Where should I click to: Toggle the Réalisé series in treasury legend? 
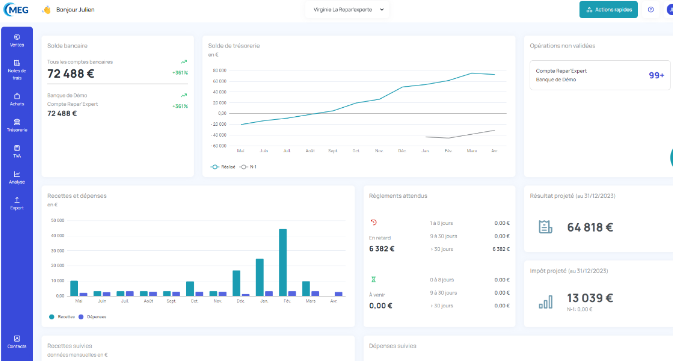223,167
